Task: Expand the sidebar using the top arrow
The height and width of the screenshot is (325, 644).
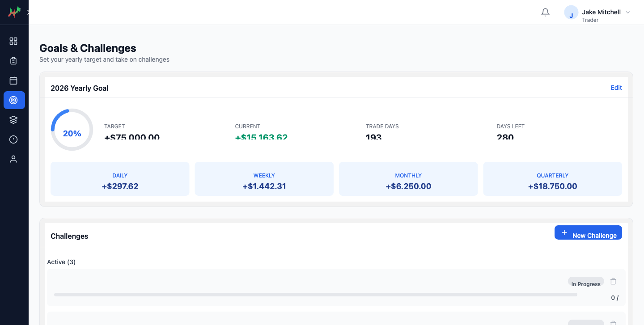Action: point(27,13)
